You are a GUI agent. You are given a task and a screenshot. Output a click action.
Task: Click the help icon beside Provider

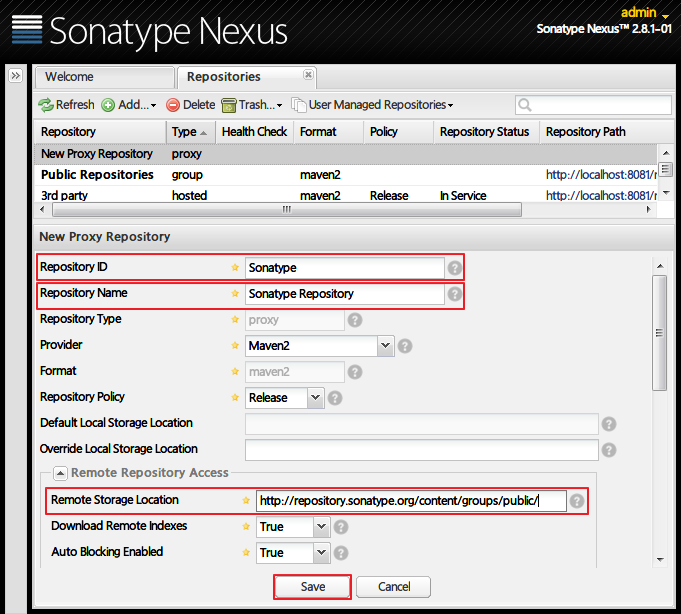click(405, 346)
